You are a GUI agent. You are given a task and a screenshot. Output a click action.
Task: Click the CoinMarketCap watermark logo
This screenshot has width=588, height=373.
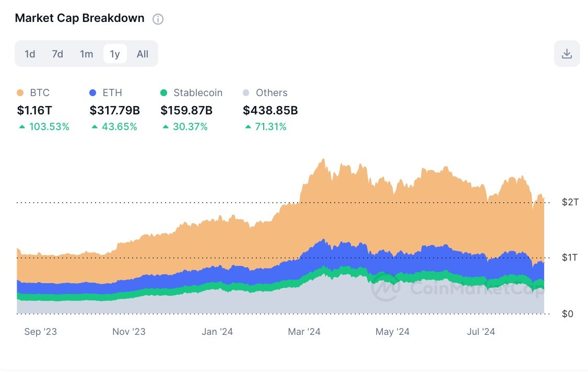pos(385,288)
